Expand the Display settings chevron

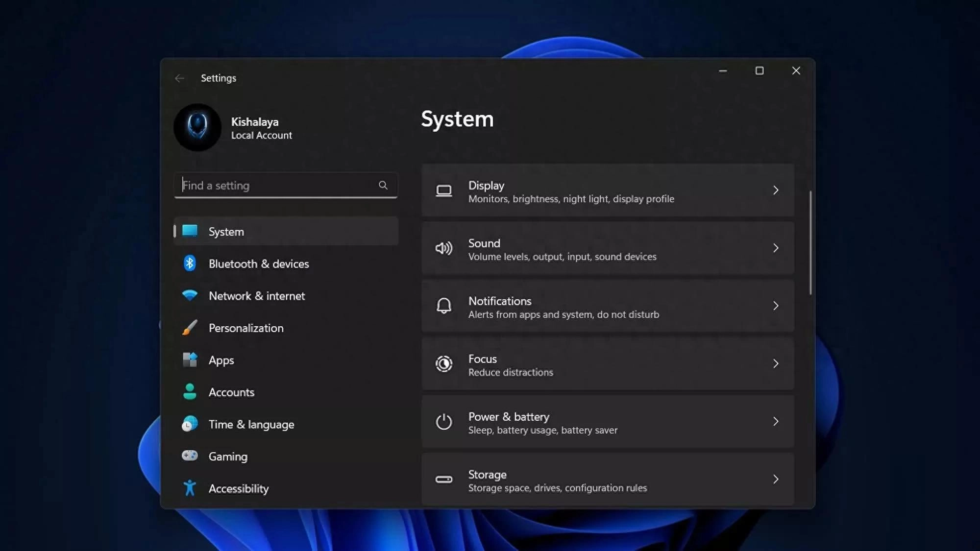point(776,191)
